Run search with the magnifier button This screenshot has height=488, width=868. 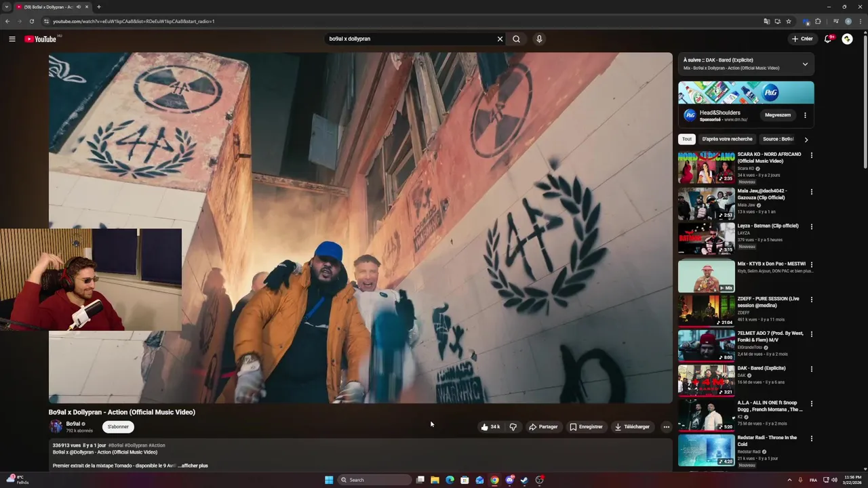(516, 39)
